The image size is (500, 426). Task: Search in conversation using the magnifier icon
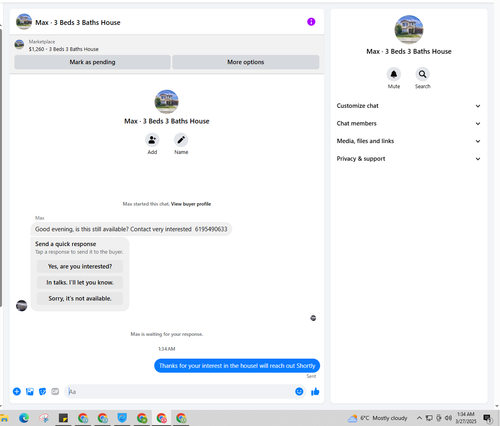tap(422, 74)
